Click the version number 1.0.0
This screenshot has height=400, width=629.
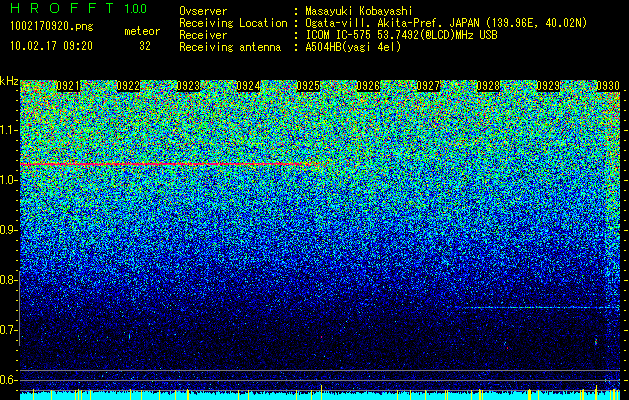(x=136, y=9)
